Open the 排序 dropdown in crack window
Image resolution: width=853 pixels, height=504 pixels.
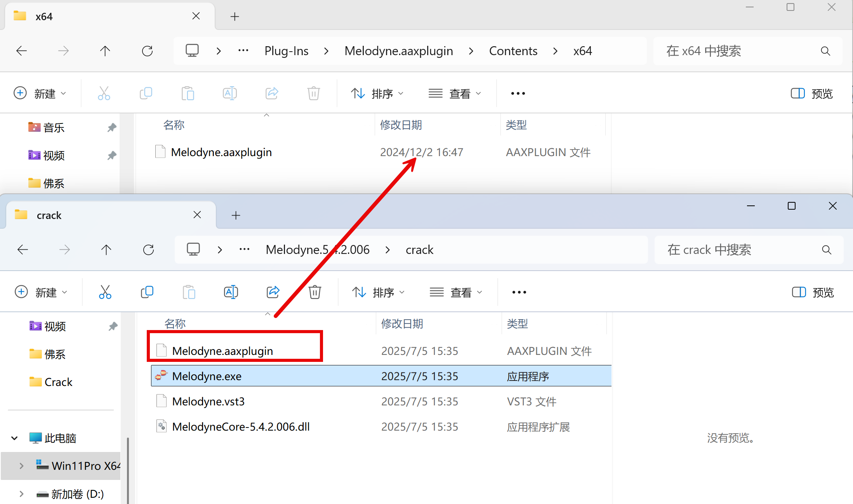378,292
